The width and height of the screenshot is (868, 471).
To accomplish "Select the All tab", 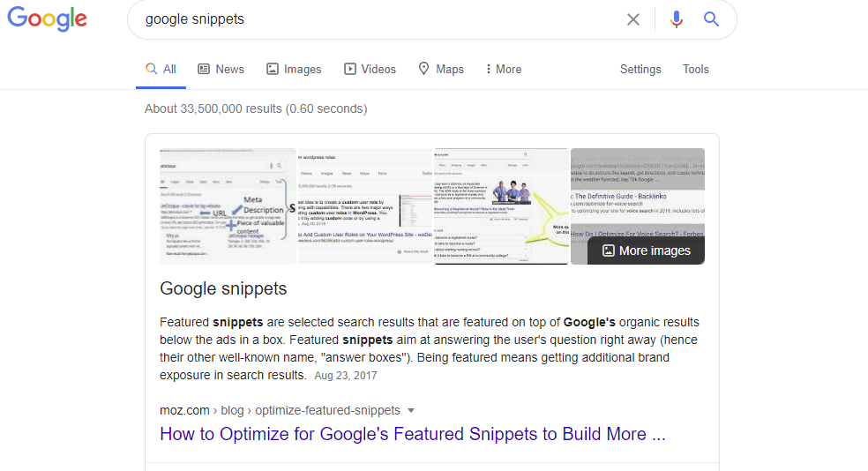I will [161, 69].
